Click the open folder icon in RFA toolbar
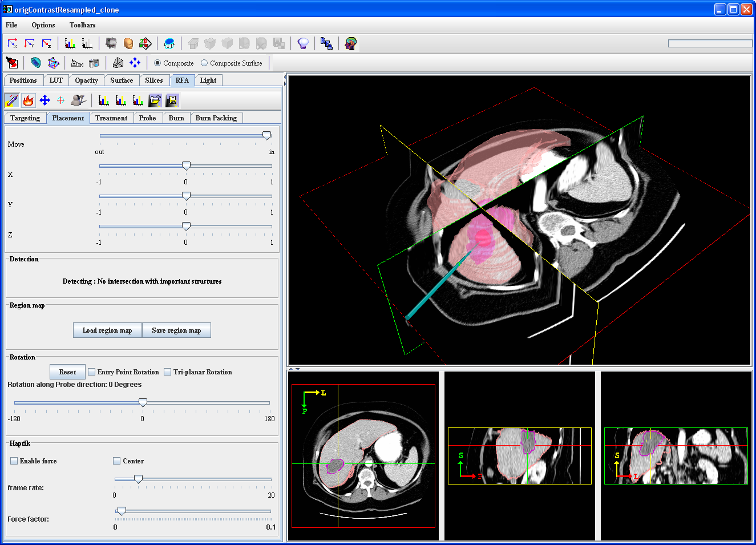This screenshot has height=545, width=756. click(x=155, y=100)
